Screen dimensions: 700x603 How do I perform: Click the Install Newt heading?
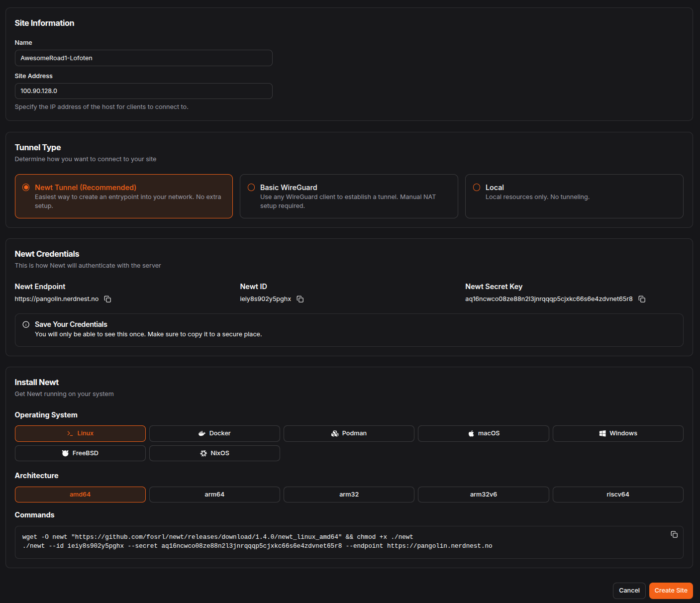pos(37,382)
